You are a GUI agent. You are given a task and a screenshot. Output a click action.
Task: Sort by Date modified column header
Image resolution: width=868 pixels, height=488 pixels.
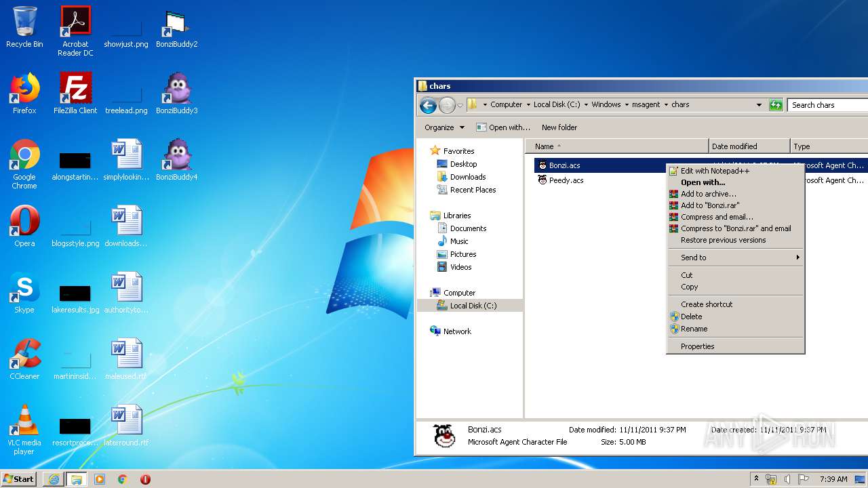(x=749, y=146)
